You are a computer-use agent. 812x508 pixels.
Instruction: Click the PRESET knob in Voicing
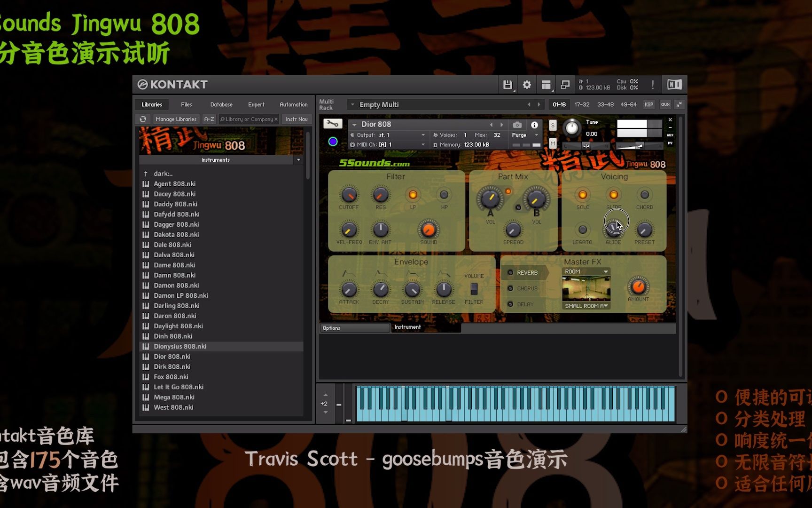(x=644, y=230)
